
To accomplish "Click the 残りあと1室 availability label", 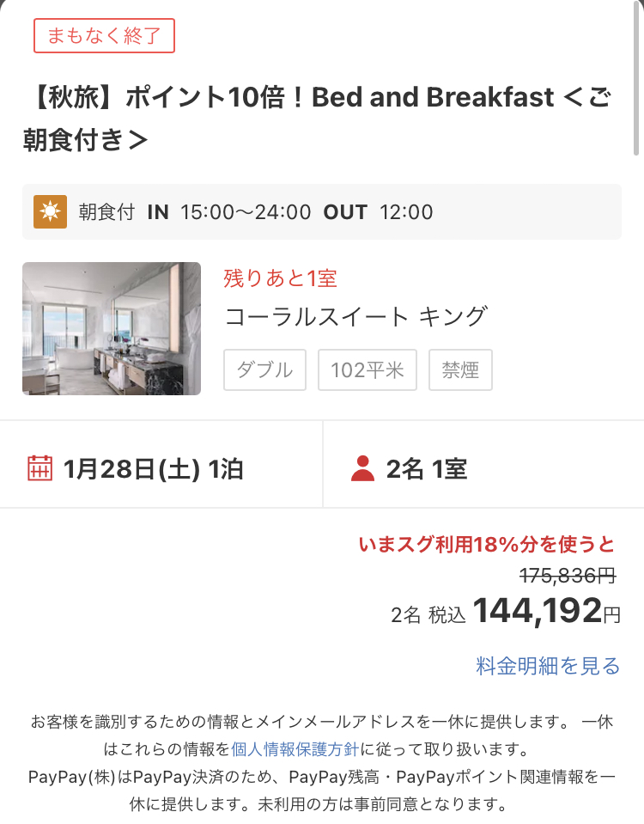I will (280, 278).
